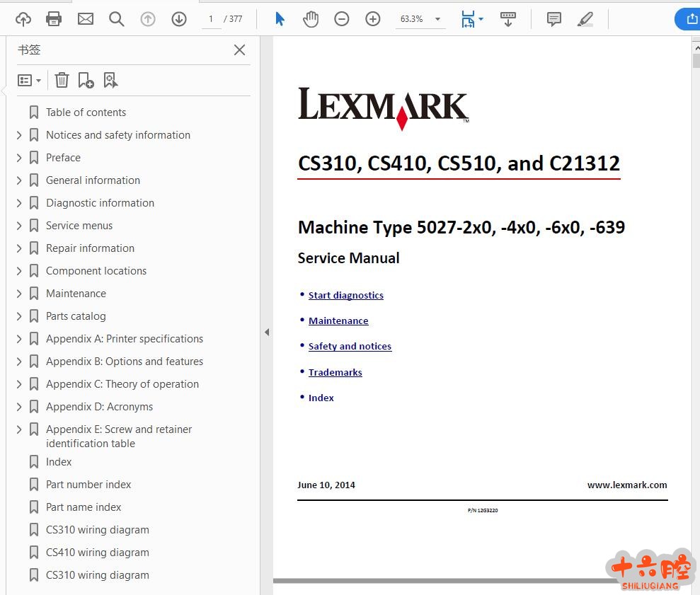The height and width of the screenshot is (595, 700).
Task: Open bookmark options dropdown menu
Action: pyautogui.click(x=29, y=81)
